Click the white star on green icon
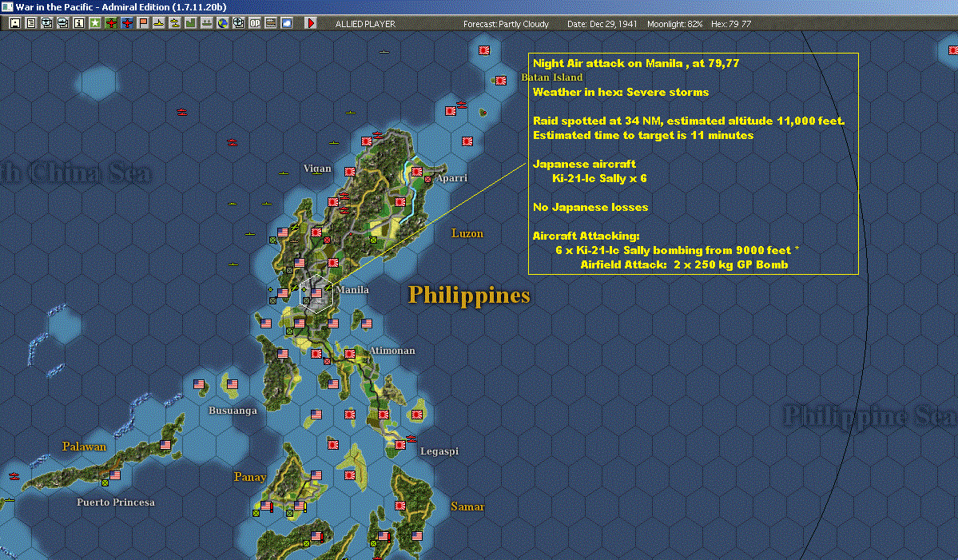Viewport: 958px width, 560px height. pyautogui.click(x=95, y=23)
